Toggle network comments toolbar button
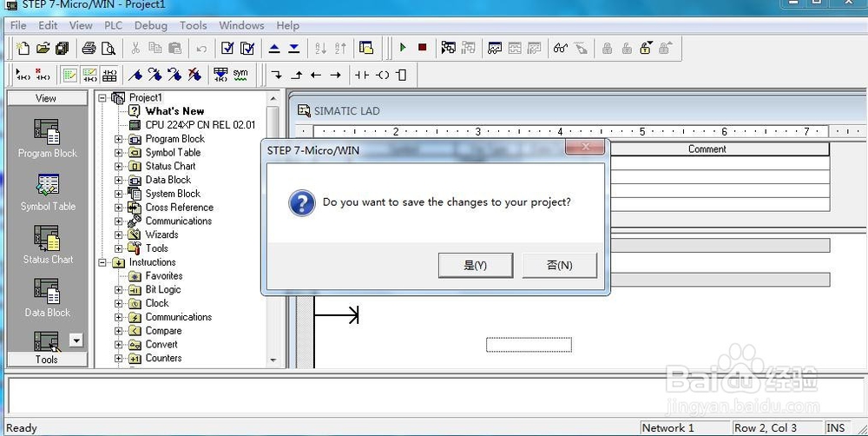868x436 pixels. (89, 74)
